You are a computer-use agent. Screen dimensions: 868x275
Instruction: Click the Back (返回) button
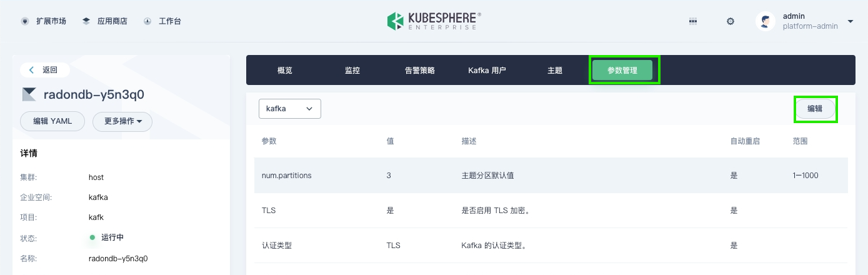tap(44, 70)
